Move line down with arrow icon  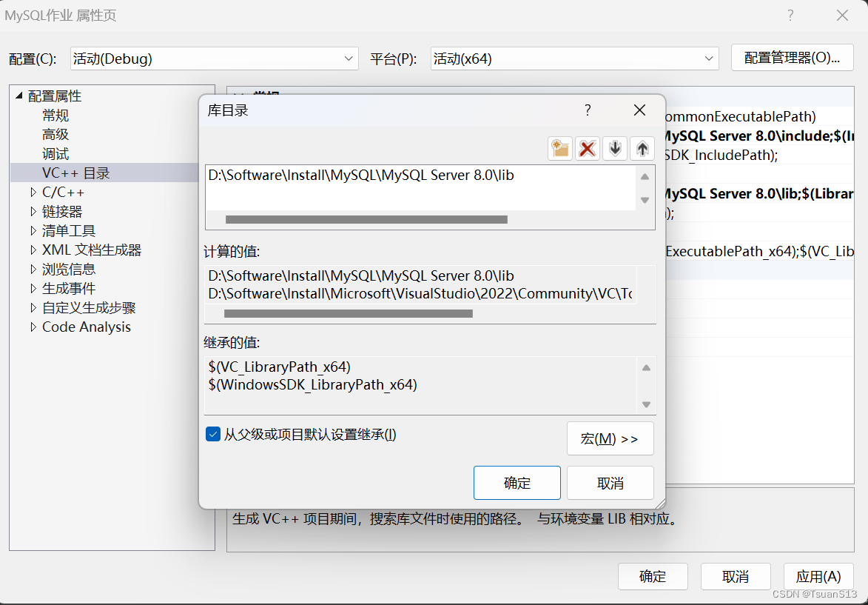click(615, 149)
